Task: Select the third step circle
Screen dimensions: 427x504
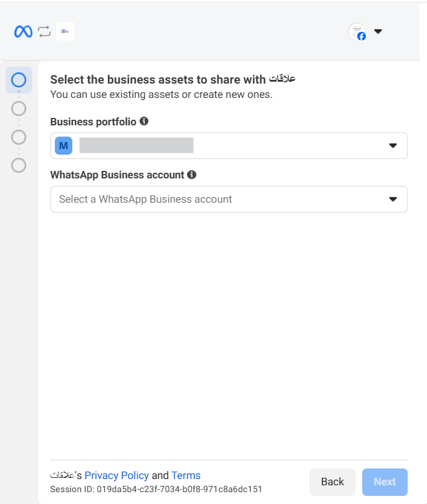Action: (19, 137)
